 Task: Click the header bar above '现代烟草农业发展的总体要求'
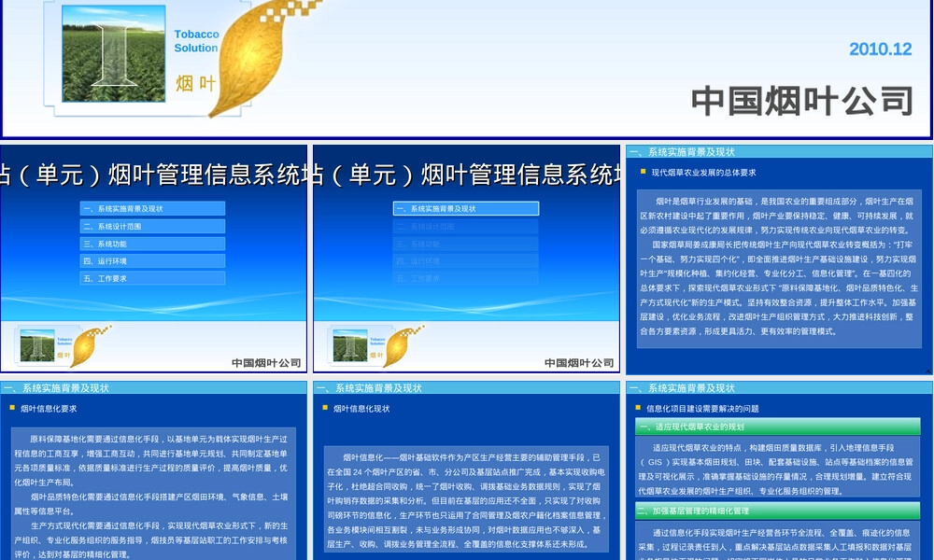point(779,152)
